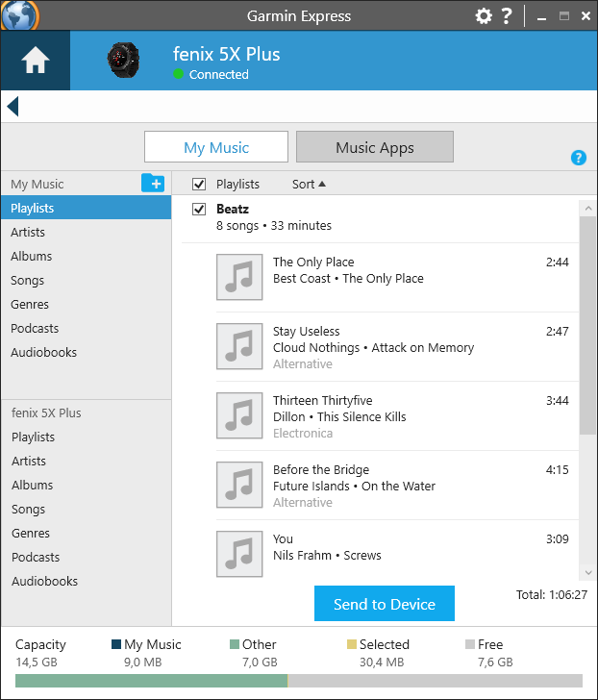The height and width of the screenshot is (700, 598).
Task: Click the Total: 1:06:27 text
Action: click(x=552, y=594)
